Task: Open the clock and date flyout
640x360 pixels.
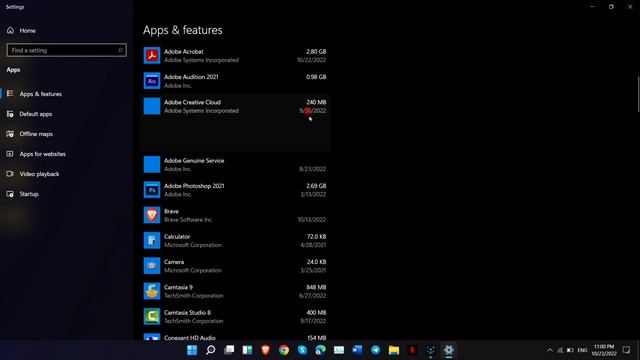Action: pyautogui.click(x=604, y=350)
